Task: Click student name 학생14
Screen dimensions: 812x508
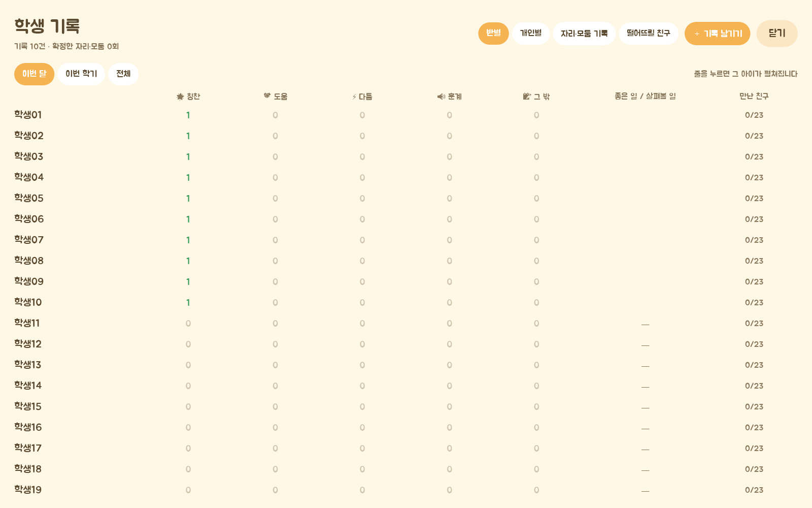Action: tap(28, 386)
